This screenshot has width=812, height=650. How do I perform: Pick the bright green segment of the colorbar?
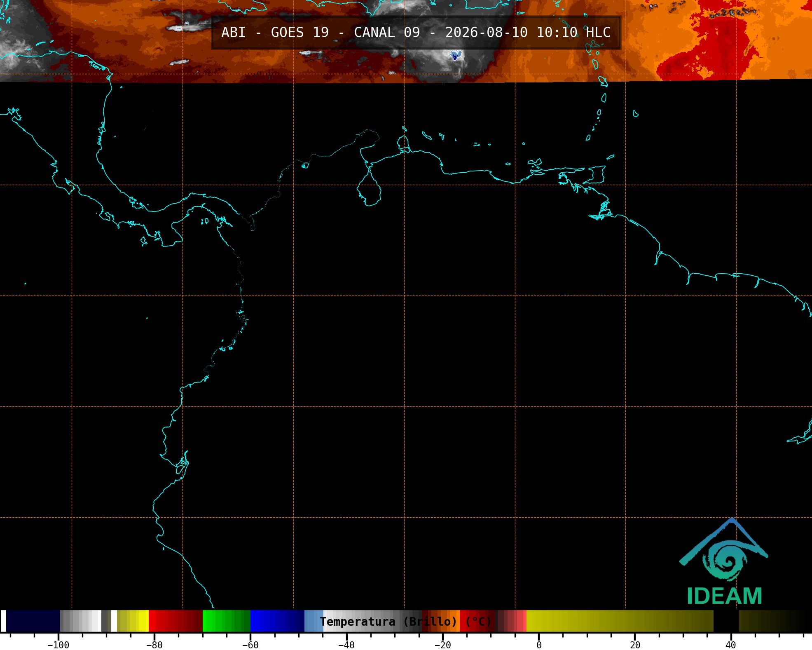pyautogui.click(x=226, y=621)
